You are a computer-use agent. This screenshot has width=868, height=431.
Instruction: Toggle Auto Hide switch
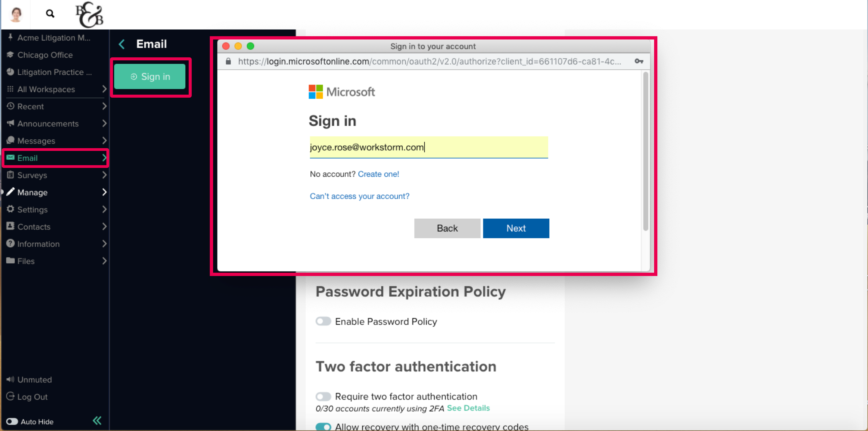(x=12, y=422)
